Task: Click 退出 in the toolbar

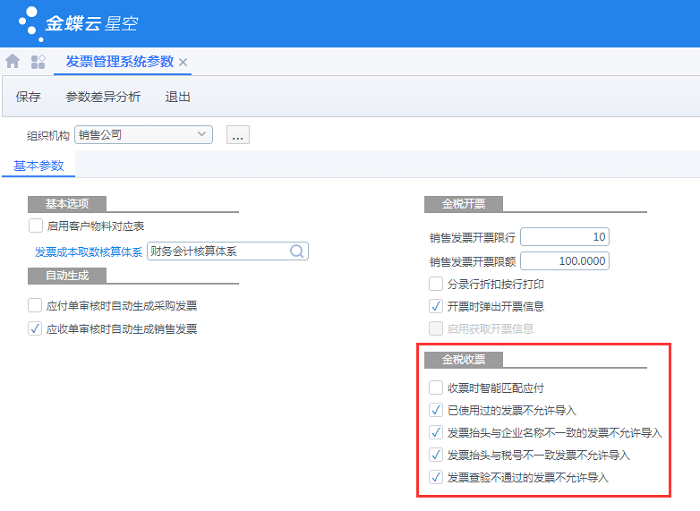Action: (x=178, y=97)
